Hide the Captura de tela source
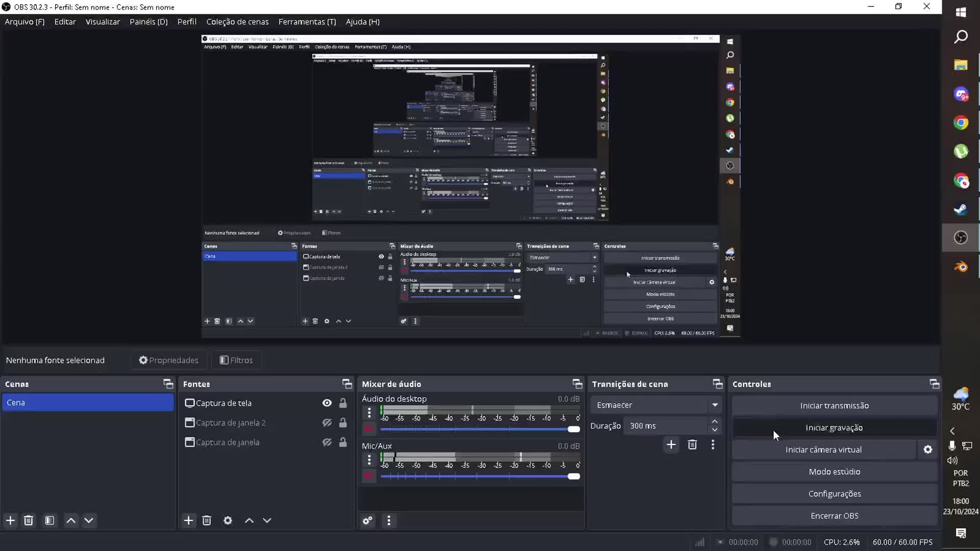The image size is (980, 551). coord(327,403)
